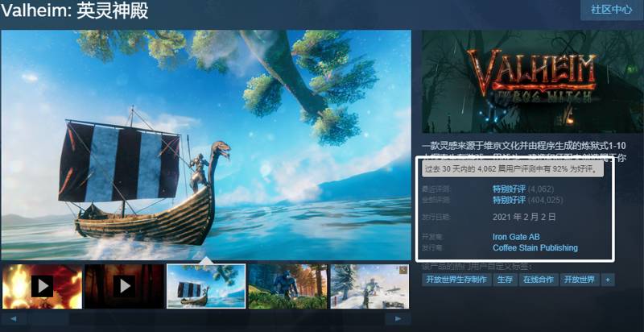Click the release date 2021 年 2 月 2 日
The width and height of the screenshot is (644, 332).
pos(524,217)
